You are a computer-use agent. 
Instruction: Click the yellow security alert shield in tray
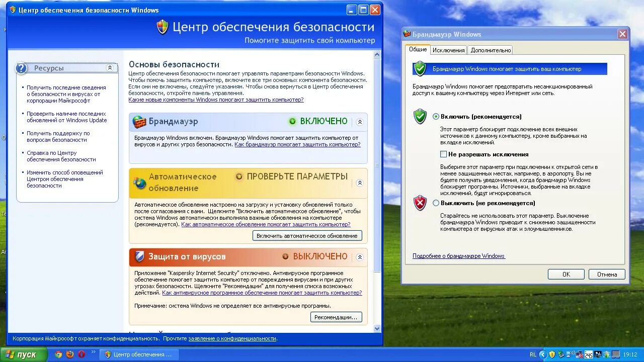(552, 354)
